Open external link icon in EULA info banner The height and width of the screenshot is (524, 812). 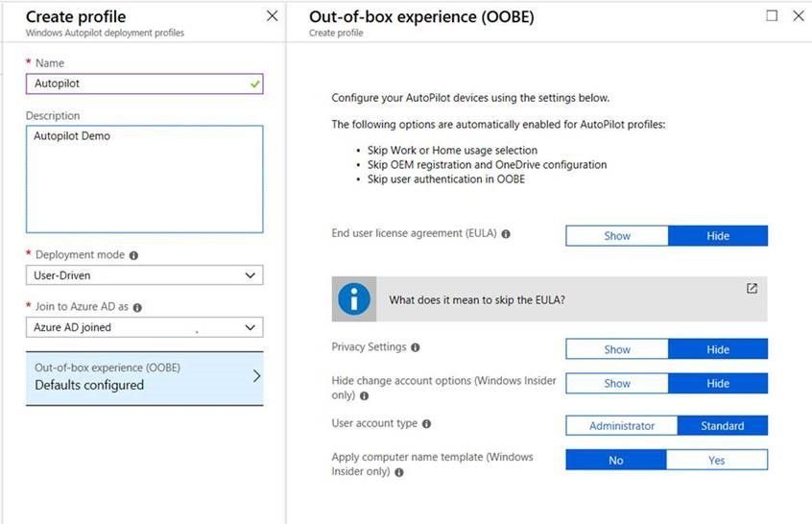(752, 289)
